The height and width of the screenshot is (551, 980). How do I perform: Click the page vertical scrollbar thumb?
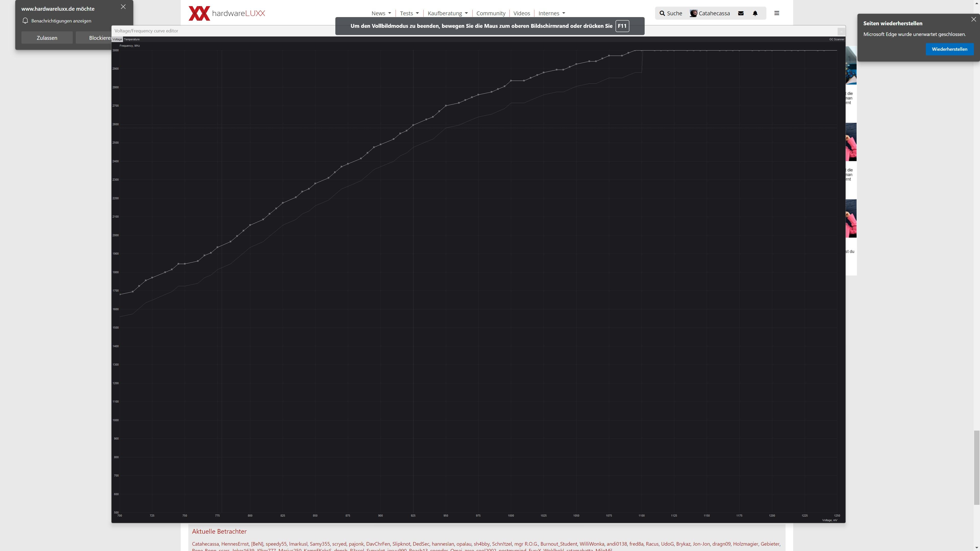pos(977,468)
